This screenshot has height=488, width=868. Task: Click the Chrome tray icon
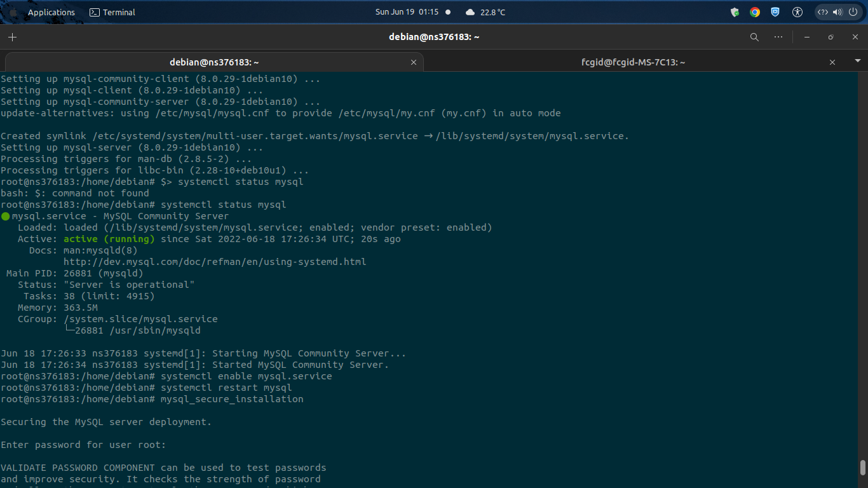(755, 12)
